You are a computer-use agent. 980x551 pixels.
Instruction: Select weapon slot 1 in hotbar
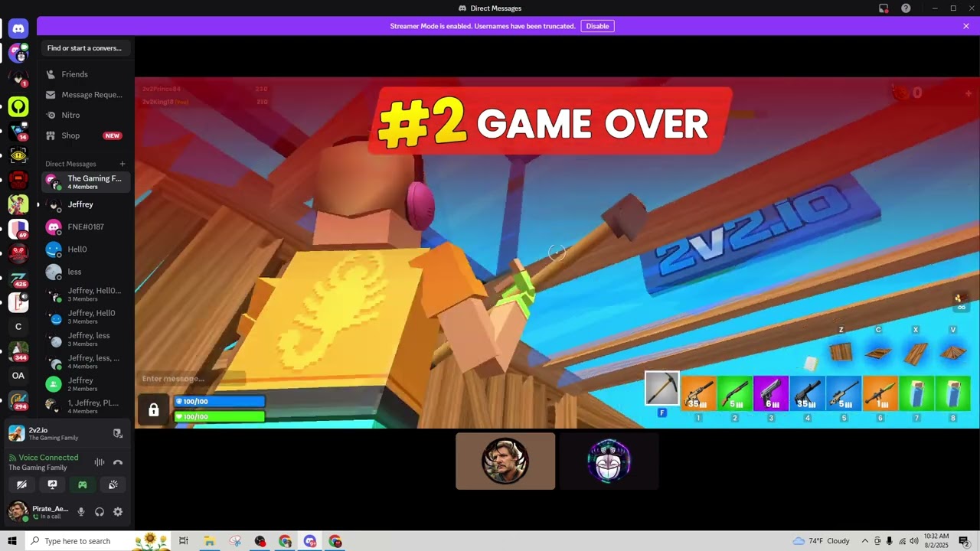click(x=698, y=394)
